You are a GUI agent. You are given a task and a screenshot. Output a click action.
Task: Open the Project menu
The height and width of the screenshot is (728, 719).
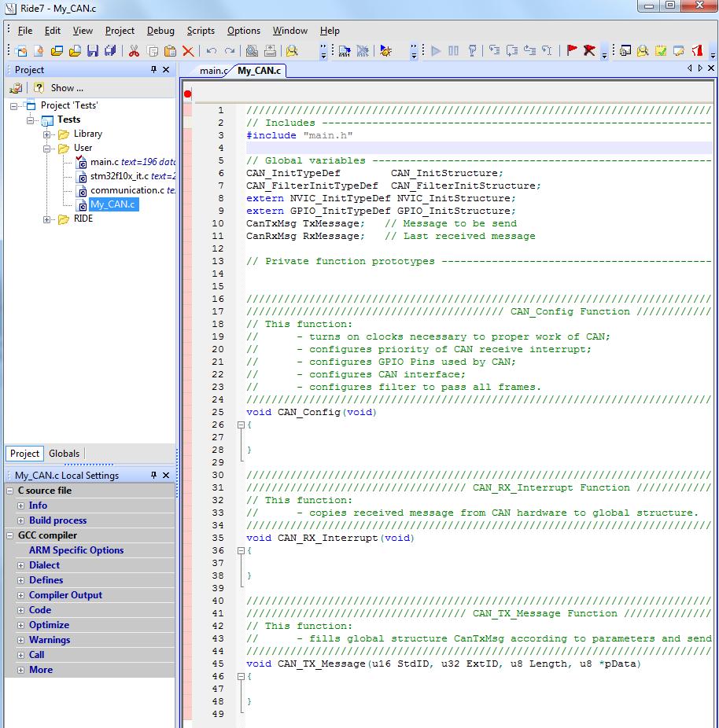120,31
